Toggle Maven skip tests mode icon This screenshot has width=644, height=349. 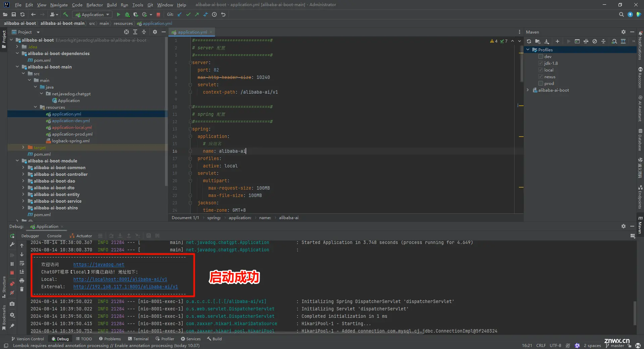pyautogui.click(x=595, y=41)
